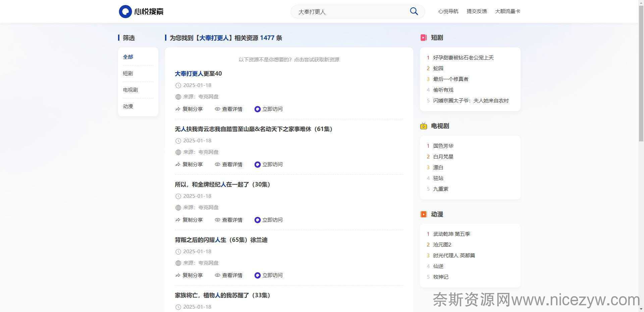The width and height of the screenshot is (644, 312).
Task: Open 心悦导航 in the top menu
Action: click(x=448, y=11)
